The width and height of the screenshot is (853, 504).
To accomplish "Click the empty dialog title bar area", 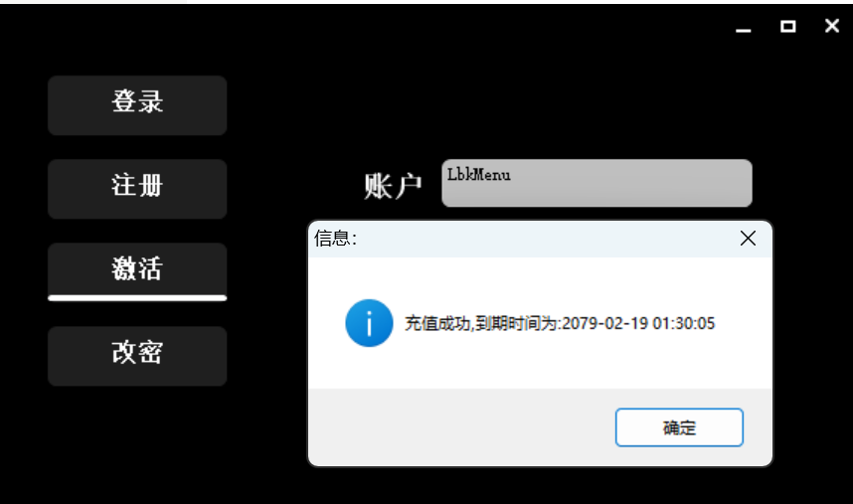I will [544, 239].
